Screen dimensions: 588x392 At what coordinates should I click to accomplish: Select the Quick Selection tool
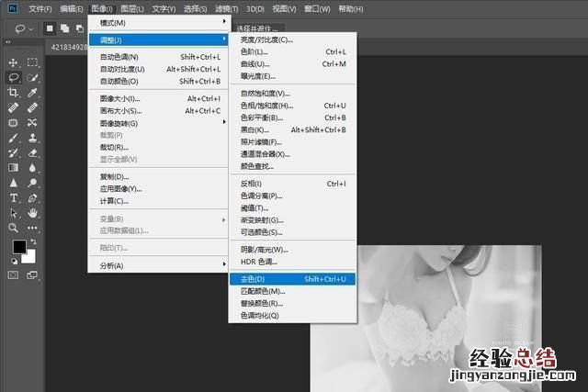click(32, 78)
